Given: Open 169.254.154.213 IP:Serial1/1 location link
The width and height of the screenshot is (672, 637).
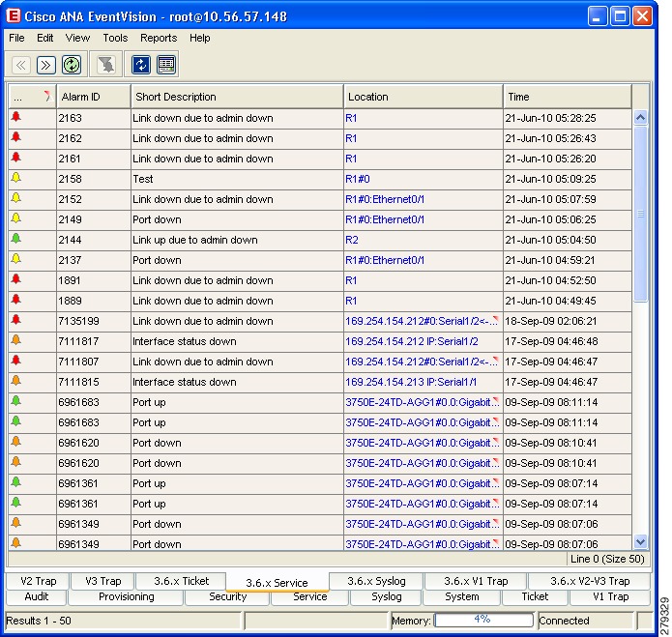Looking at the screenshot, I should click(411, 382).
